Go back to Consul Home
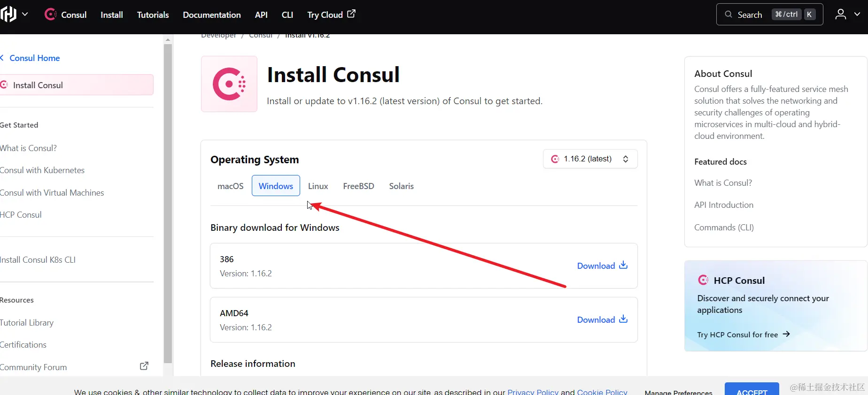The height and width of the screenshot is (395, 868). tap(34, 58)
